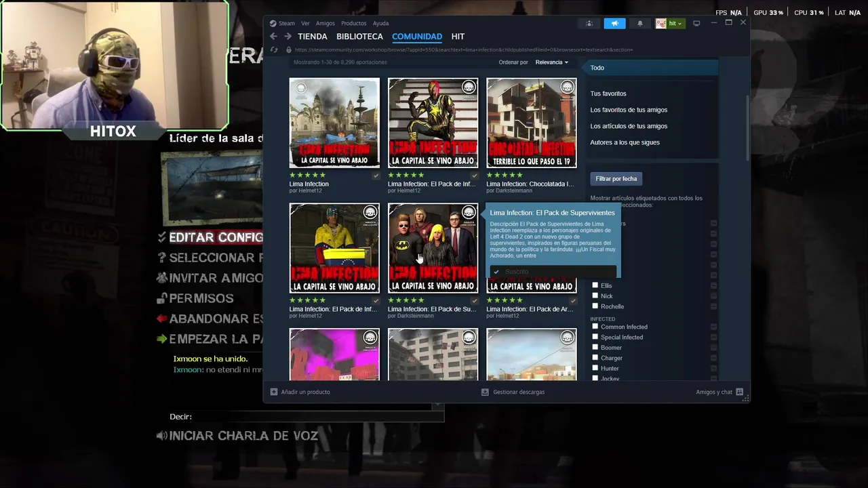The height and width of the screenshot is (488, 868).
Task: Click the workshop URL address field
Action: 464,49
